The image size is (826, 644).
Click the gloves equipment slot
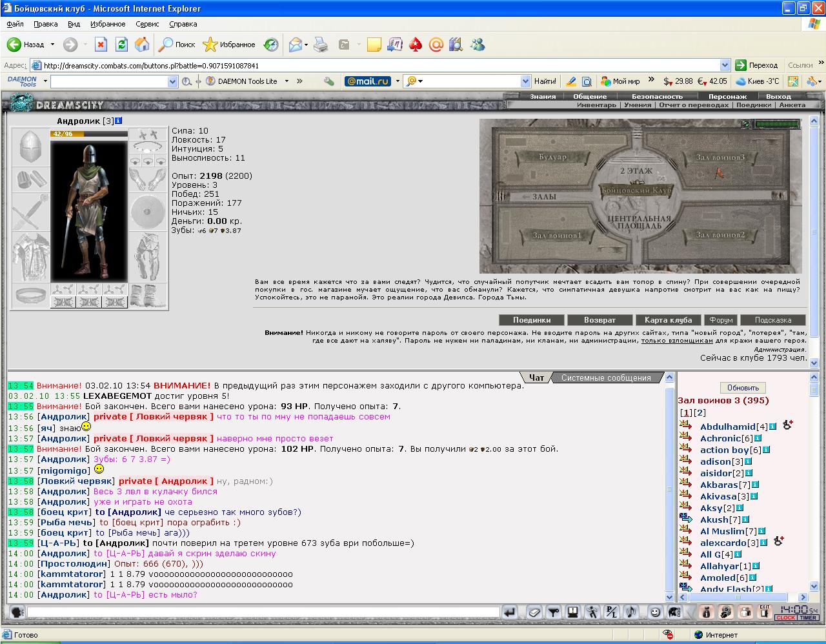148,179
